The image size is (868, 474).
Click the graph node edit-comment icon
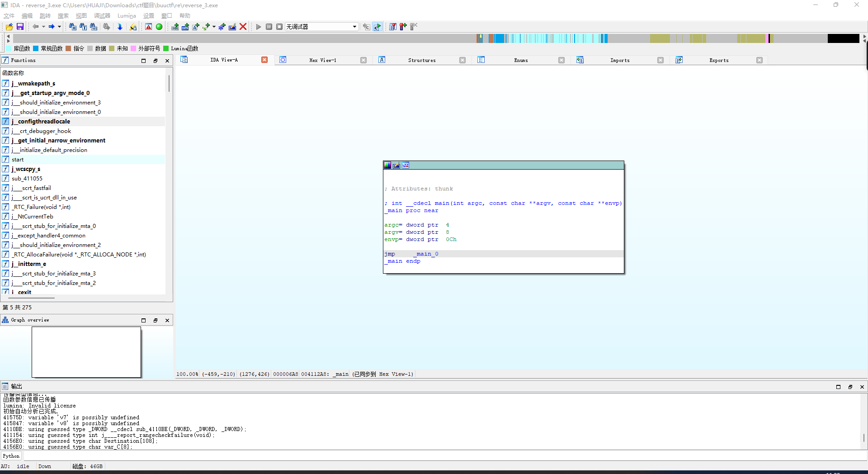(x=396, y=165)
